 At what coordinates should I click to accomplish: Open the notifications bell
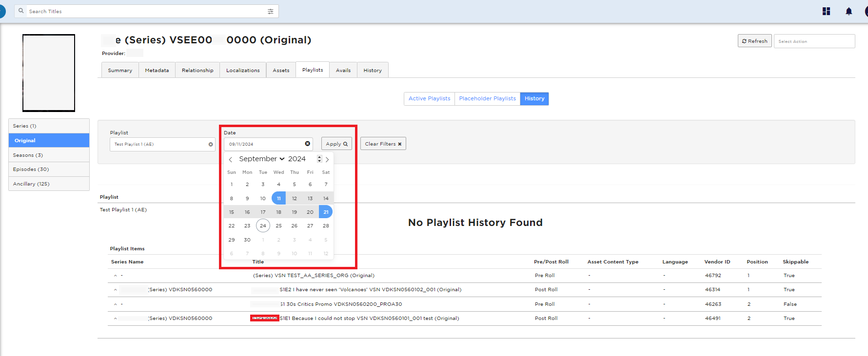849,11
